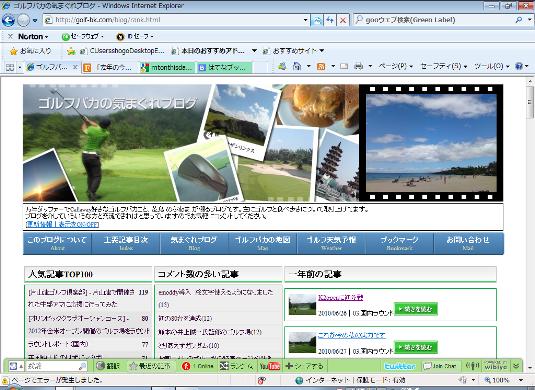This screenshot has height=390, width=535.
Task: Click the browser Back arrow button
Action: click(8, 20)
